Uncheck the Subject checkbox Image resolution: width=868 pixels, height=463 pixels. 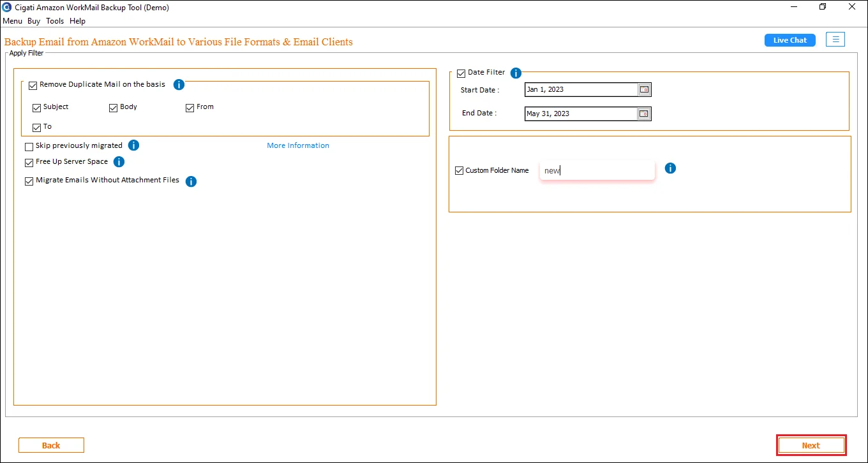coord(36,108)
